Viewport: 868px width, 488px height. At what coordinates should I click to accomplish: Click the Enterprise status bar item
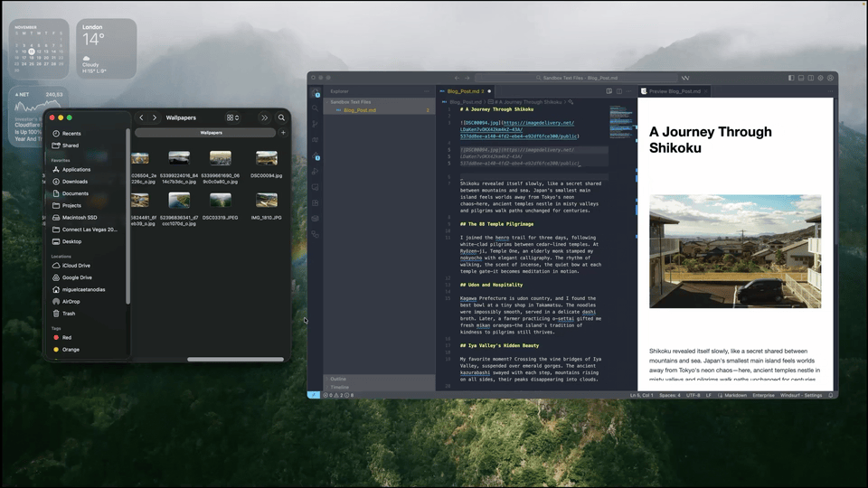coord(763,395)
